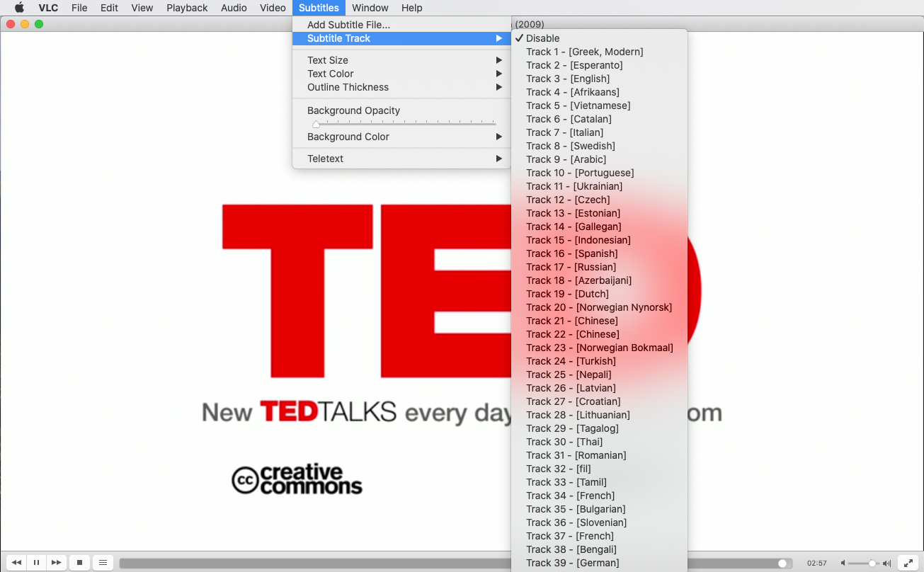Open the File menu

pyautogui.click(x=79, y=8)
